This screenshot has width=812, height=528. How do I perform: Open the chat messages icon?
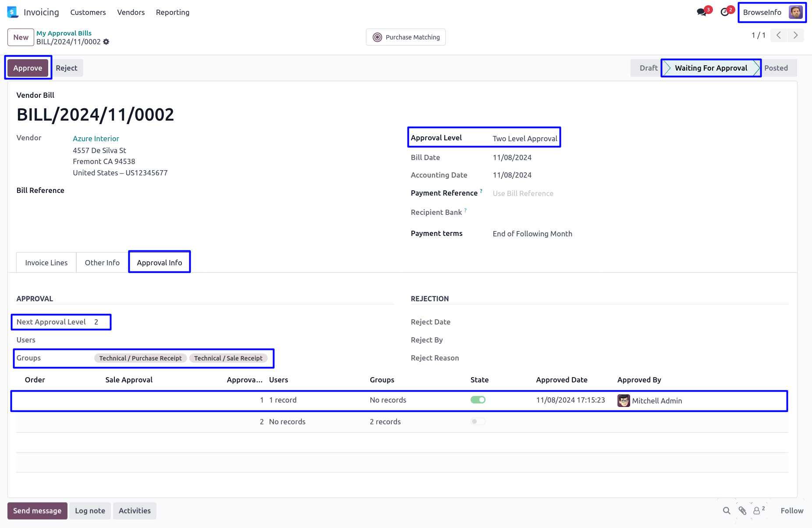(702, 12)
